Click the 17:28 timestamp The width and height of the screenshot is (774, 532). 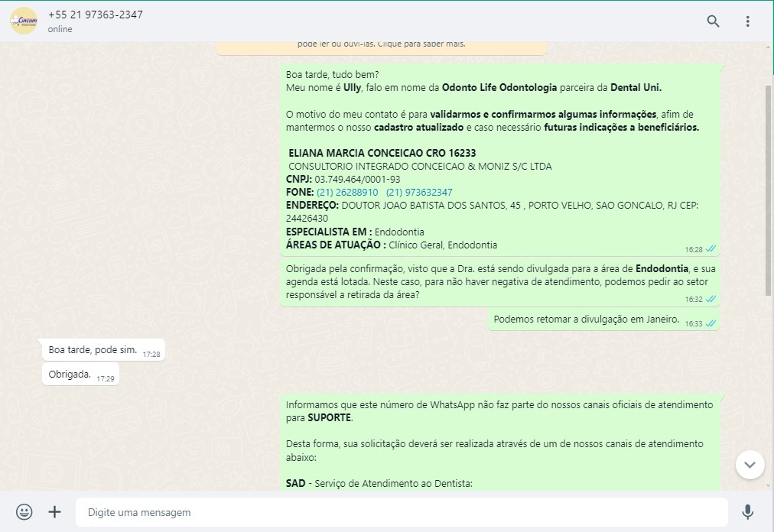[151, 355]
